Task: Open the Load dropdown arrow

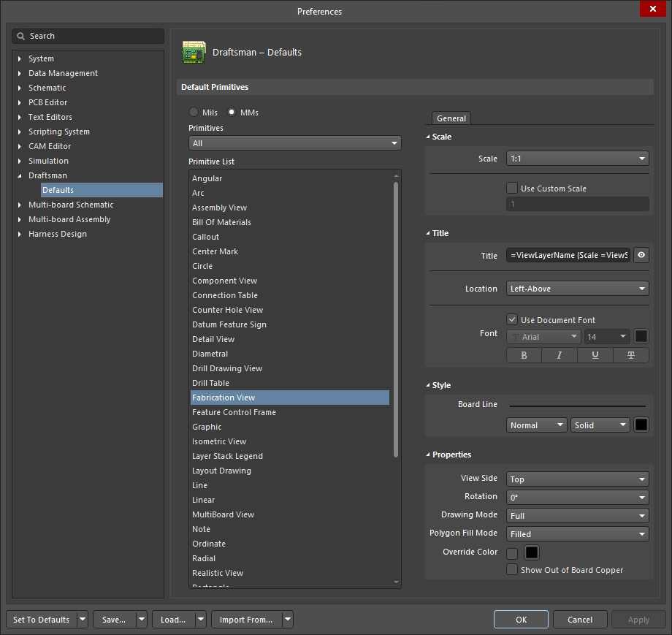Action: coord(201,620)
